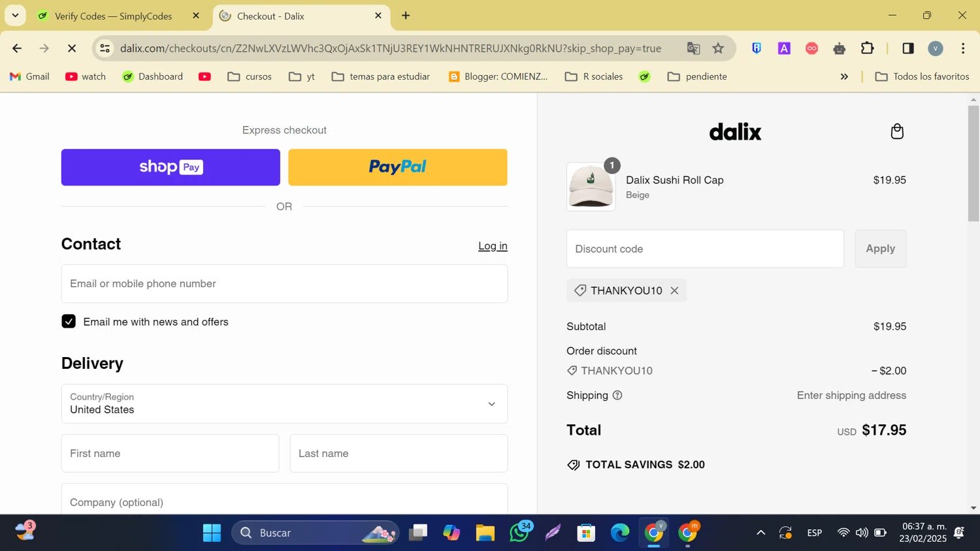Image resolution: width=980 pixels, height=551 pixels.
Task: Click the shipping info question mark icon
Action: (x=617, y=395)
